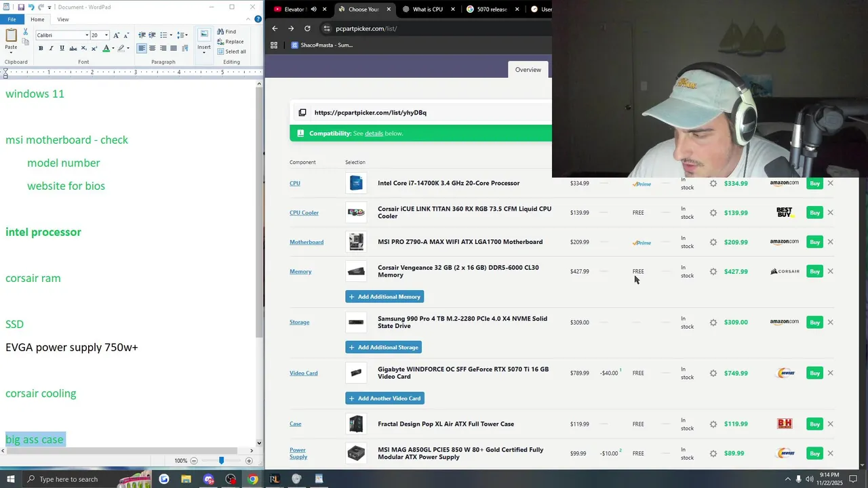Viewport: 868px width, 488px height.
Task: Click Add Another Video Card button
Action: [x=384, y=399]
